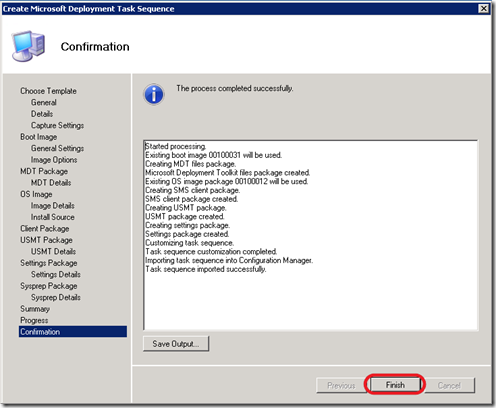Click 'Settings package created.' line
The image size is (496, 408).
click(187, 234)
